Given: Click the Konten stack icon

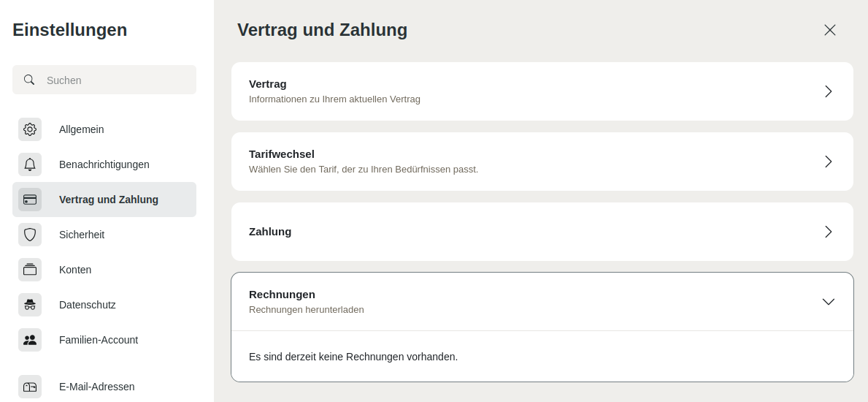Looking at the screenshot, I should [x=30, y=270].
